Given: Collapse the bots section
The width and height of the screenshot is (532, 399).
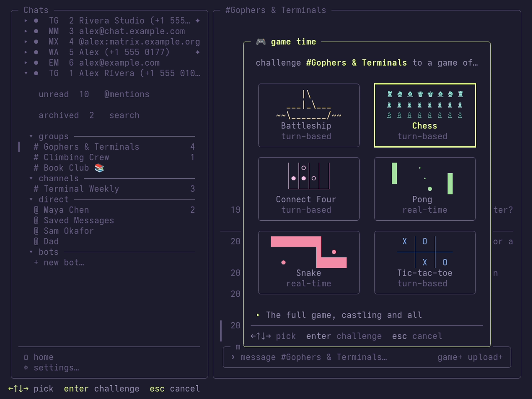Looking at the screenshot, I should 31,252.
